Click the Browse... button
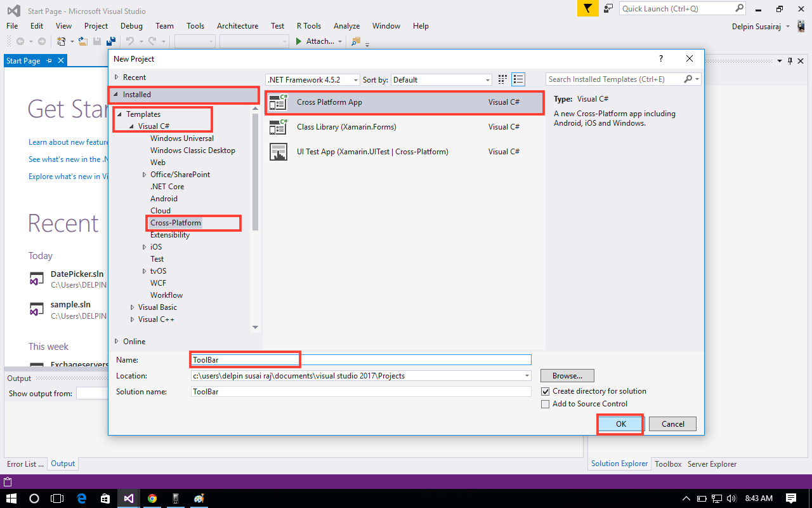The image size is (812, 508). (x=567, y=376)
